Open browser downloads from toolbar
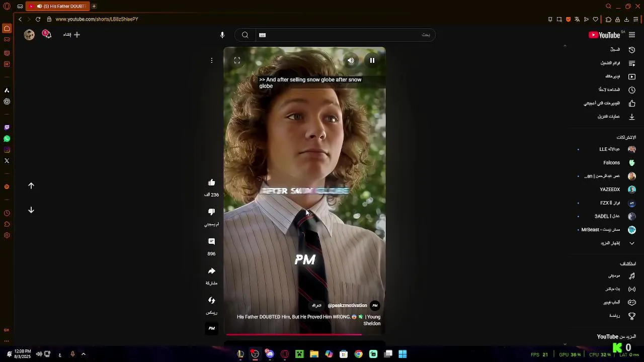Viewport: 644px width, 362px height. 626,19
